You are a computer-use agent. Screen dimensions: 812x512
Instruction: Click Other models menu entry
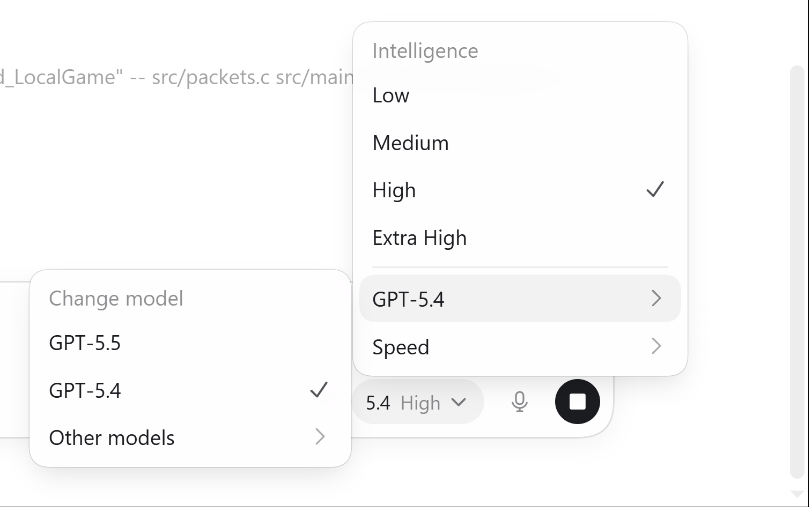112,438
